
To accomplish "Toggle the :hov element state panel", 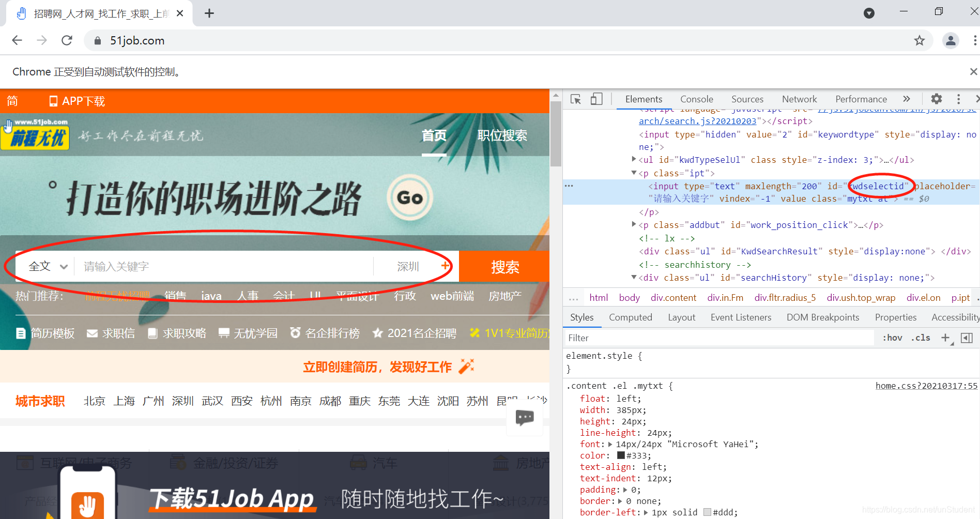I will pos(892,338).
